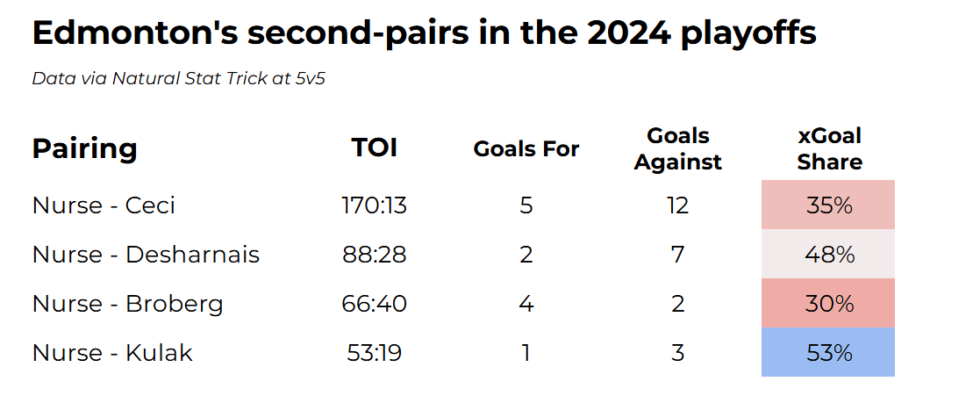Click the Pairing column header
Screen dimensions: 980x403
tap(84, 148)
